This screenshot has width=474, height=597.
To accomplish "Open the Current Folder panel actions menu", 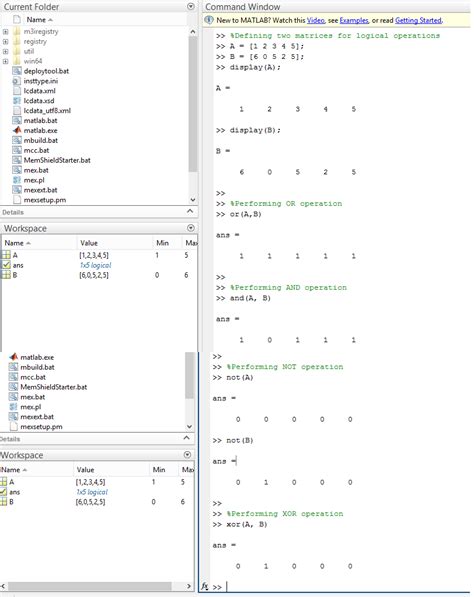I will (191, 6).
